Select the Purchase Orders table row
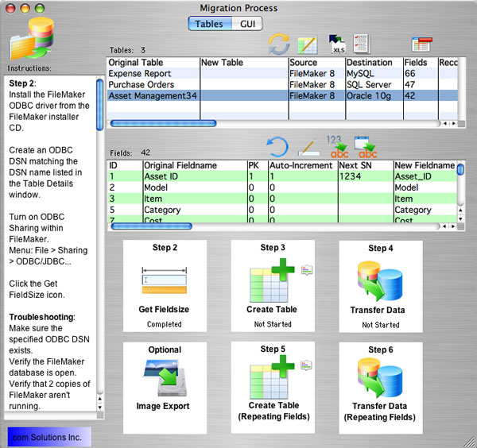 pyautogui.click(x=282, y=84)
